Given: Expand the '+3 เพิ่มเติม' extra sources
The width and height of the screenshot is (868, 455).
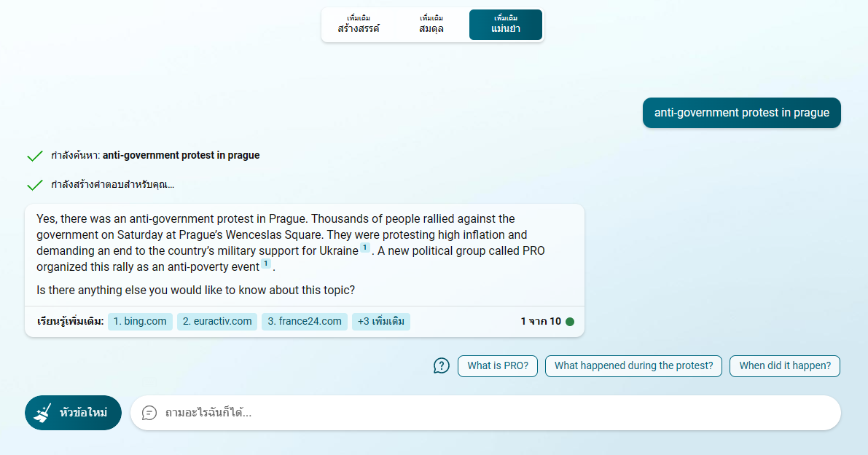Looking at the screenshot, I should tap(380, 322).
